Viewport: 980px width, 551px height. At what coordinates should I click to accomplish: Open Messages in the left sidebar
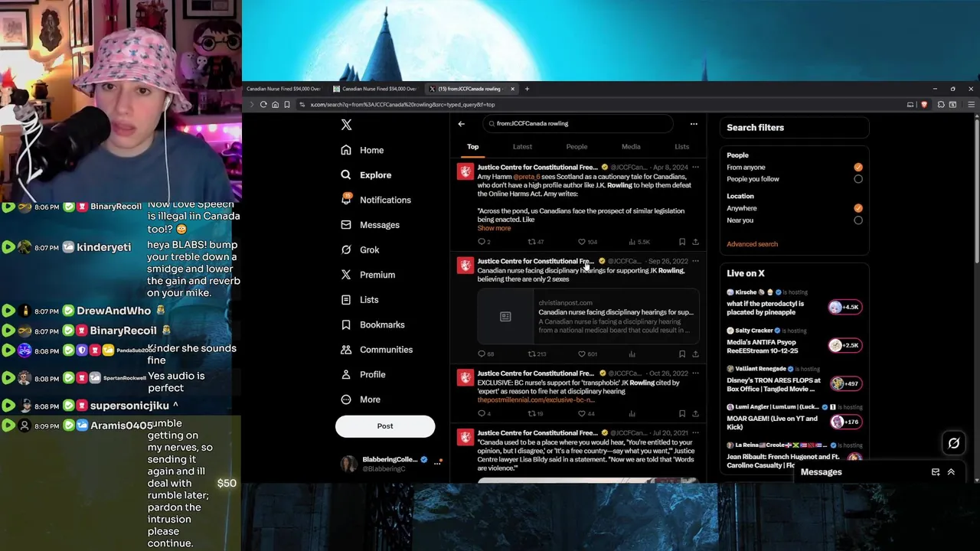click(x=370, y=225)
